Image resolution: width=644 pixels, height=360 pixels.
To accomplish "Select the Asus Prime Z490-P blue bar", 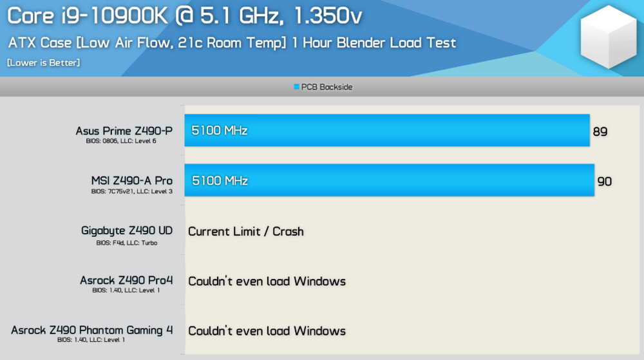I will (x=387, y=131).
